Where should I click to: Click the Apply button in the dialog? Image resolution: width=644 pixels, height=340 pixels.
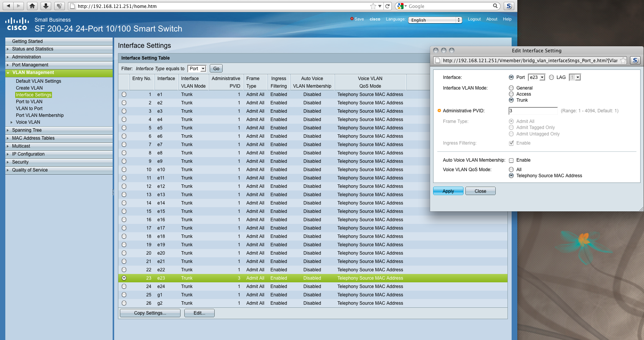(x=448, y=191)
